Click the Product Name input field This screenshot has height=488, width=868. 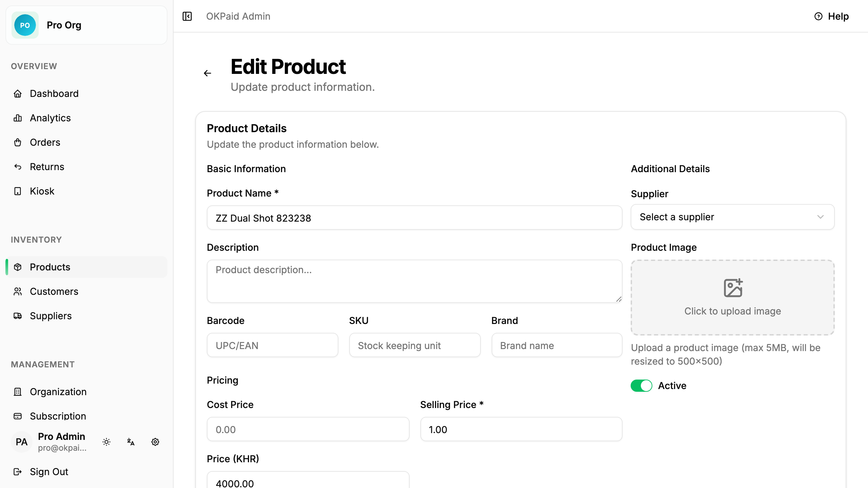pyautogui.click(x=414, y=218)
